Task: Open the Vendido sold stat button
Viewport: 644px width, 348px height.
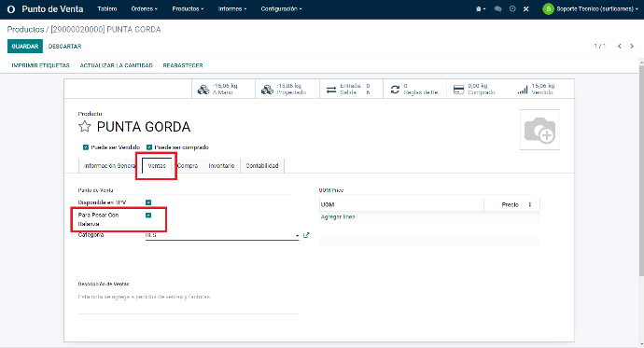Action: [542, 89]
